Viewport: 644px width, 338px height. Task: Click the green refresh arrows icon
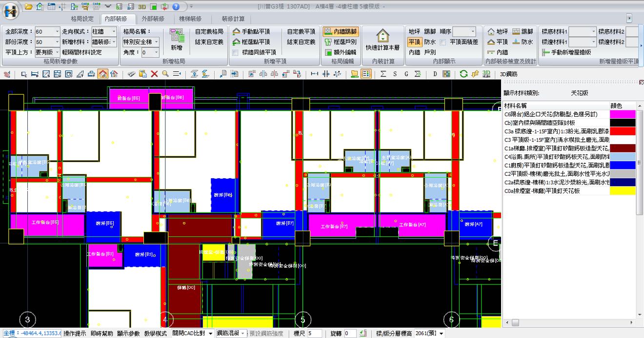pyautogui.click(x=463, y=74)
